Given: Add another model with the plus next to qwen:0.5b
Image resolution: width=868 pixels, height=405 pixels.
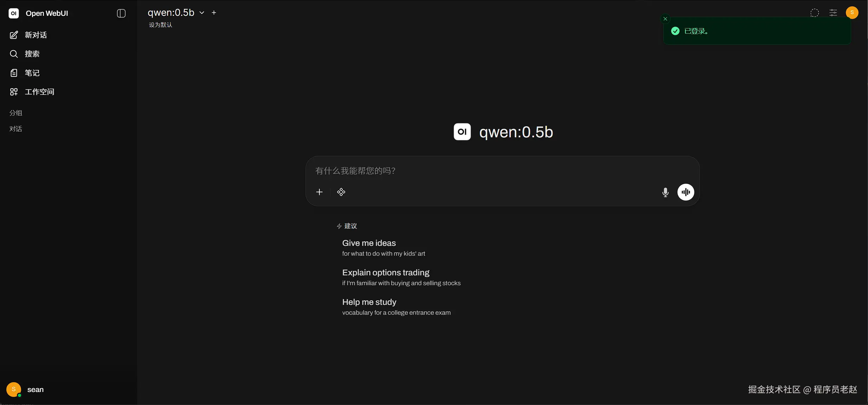Looking at the screenshot, I should pyautogui.click(x=214, y=12).
